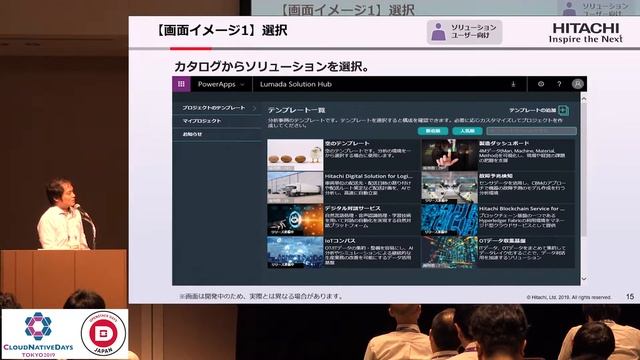The image size is (640, 360).
Task: Click the slide title 【画面イメージ1】選択
Action: click(221, 30)
